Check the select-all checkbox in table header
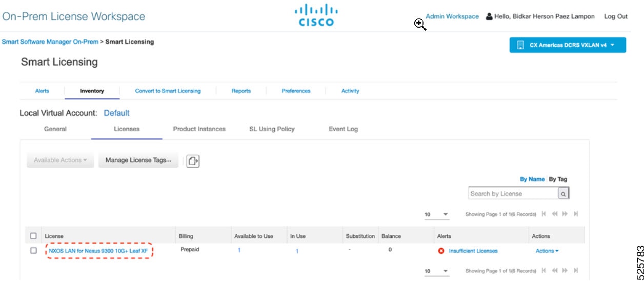This screenshot has height=281, width=644. [33, 236]
